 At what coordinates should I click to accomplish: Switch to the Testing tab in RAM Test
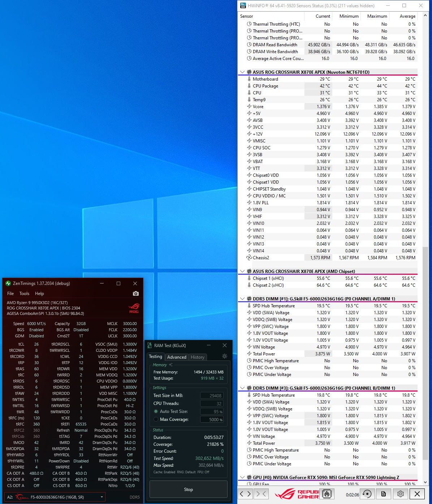coord(156,356)
